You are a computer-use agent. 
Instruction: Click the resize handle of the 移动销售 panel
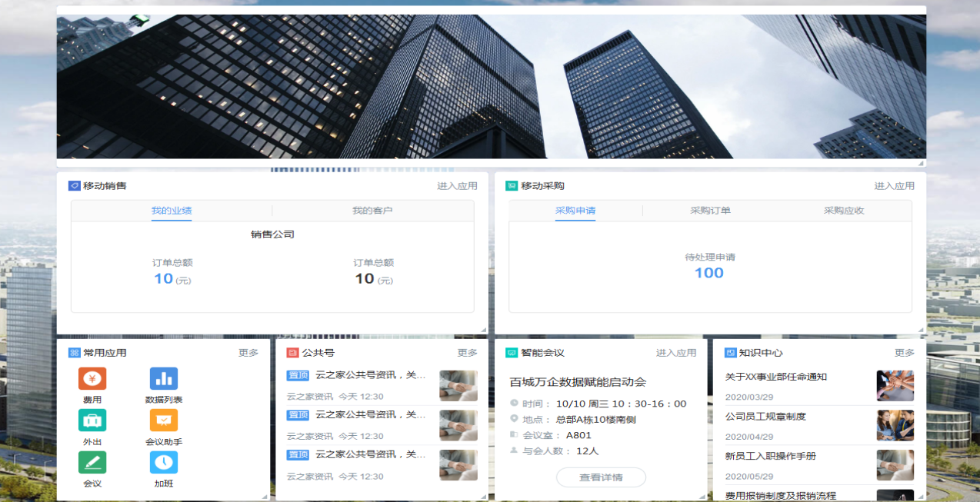[x=483, y=330]
